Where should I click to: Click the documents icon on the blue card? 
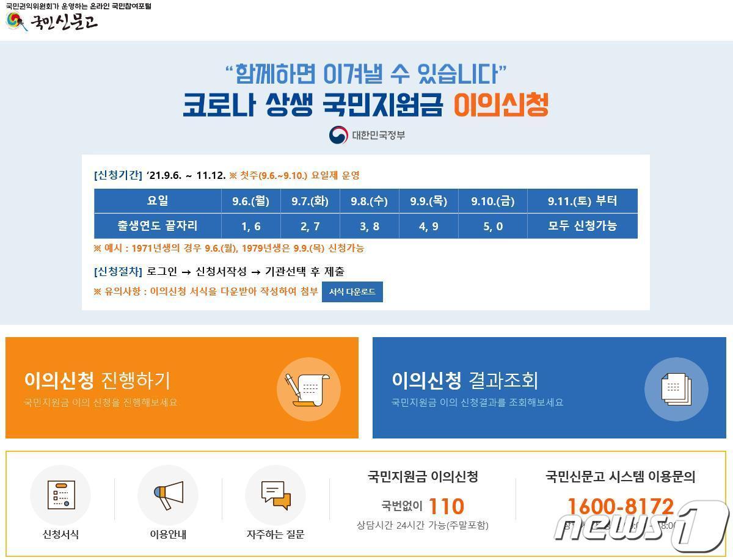(676, 389)
